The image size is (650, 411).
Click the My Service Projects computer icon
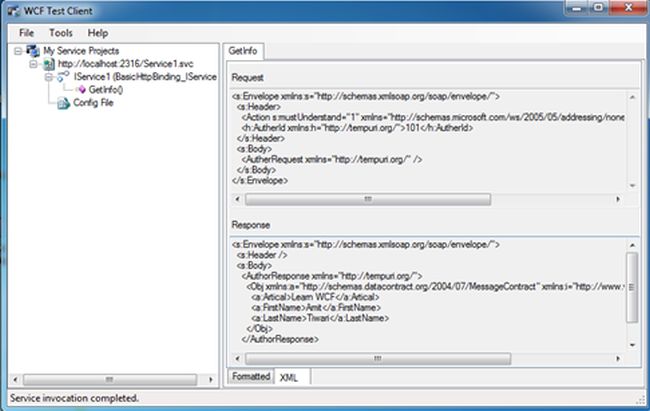[33, 51]
